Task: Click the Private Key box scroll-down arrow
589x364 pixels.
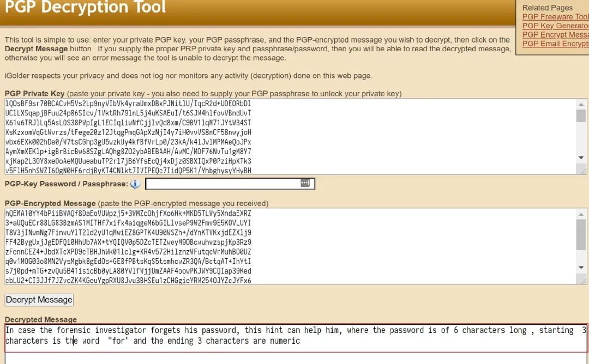Action: coord(581,157)
